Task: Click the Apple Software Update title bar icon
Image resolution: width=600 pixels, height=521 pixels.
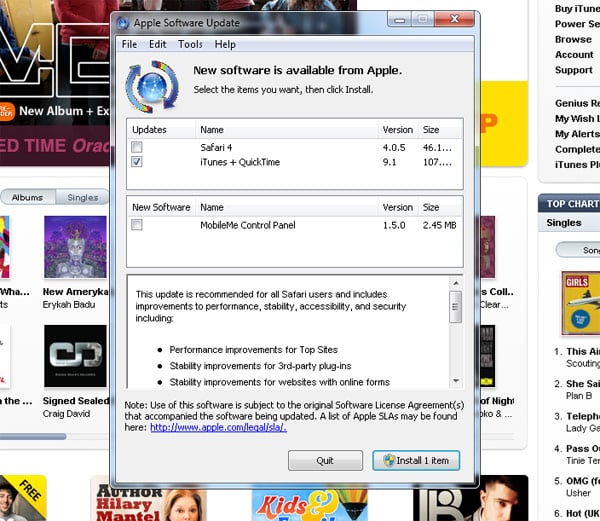Action: point(123,23)
